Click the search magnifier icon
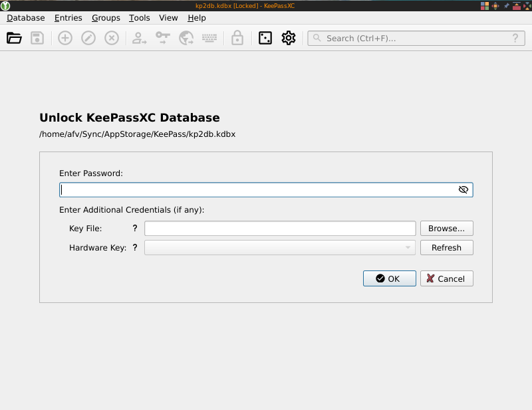The height and width of the screenshot is (410, 532). tap(317, 38)
